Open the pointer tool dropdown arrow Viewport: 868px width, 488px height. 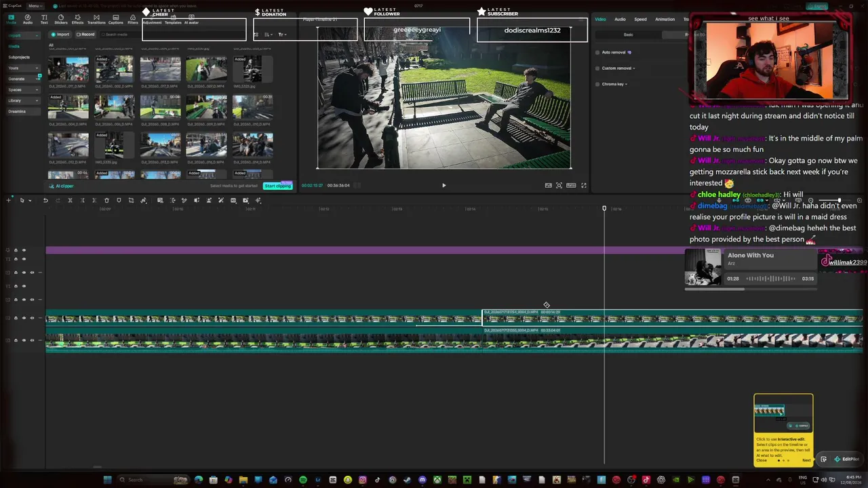30,200
